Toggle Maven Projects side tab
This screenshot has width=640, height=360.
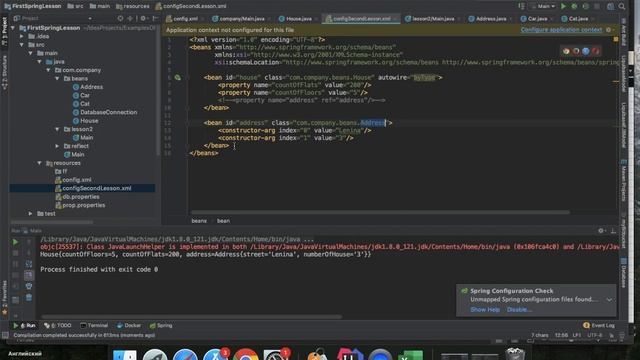(624, 181)
